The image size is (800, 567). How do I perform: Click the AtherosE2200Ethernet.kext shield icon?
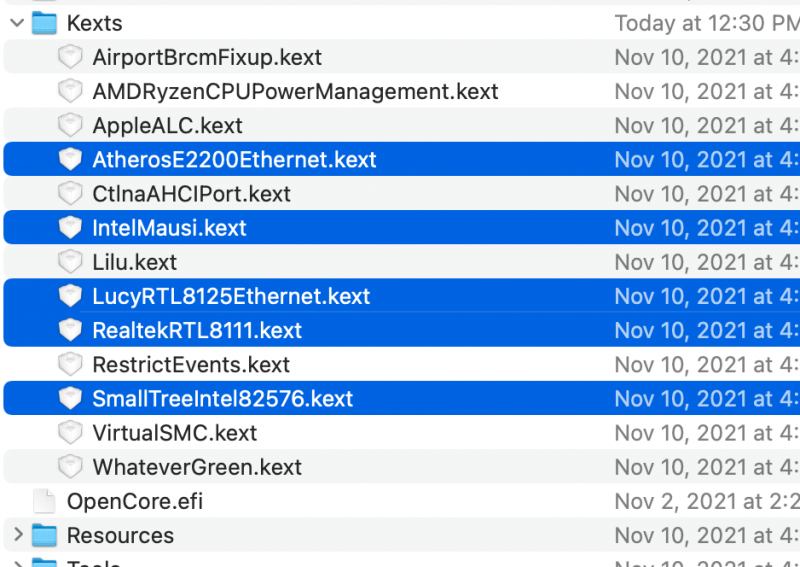(69, 160)
